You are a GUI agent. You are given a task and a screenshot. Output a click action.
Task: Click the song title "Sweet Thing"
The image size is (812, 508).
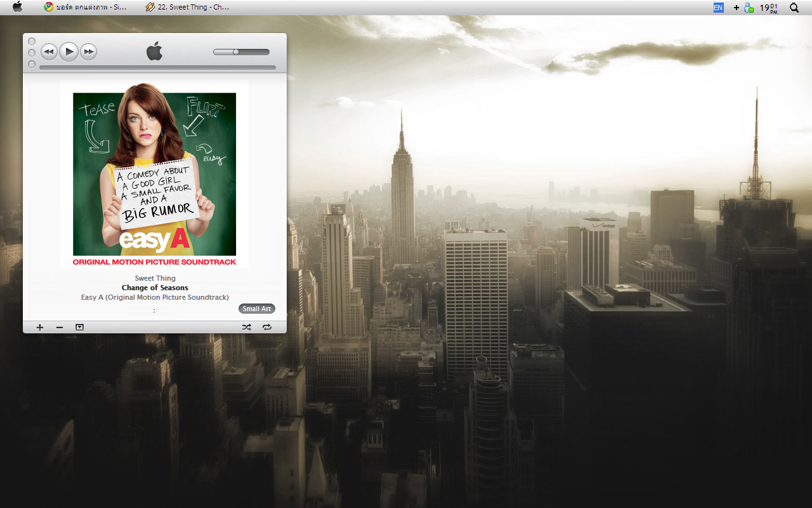[x=155, y=278]
